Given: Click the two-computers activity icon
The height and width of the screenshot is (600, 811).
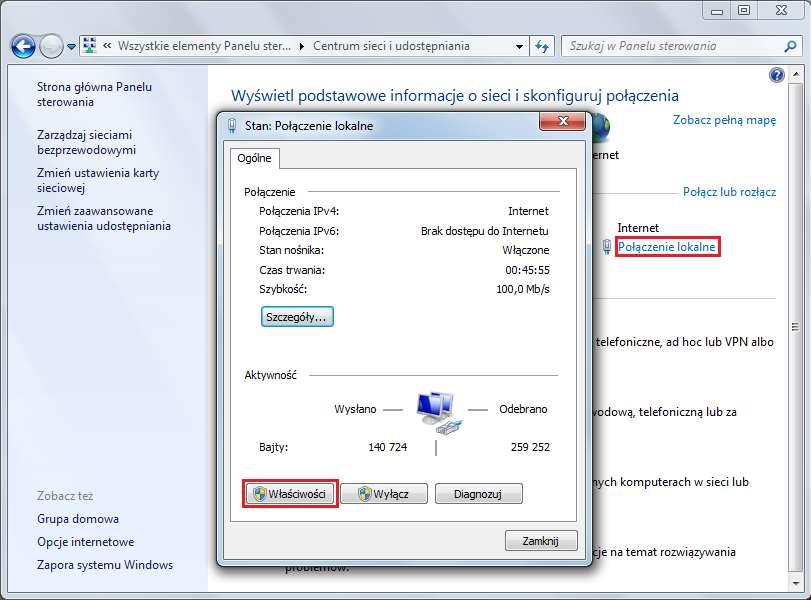Looking at the screenshot, I should coord(438,412).
